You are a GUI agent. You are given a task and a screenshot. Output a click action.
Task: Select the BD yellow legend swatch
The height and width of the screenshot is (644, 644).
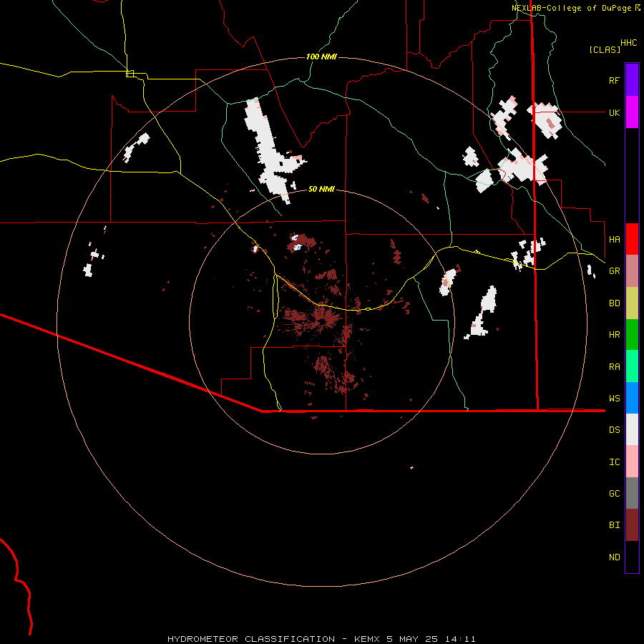point(632,303)
